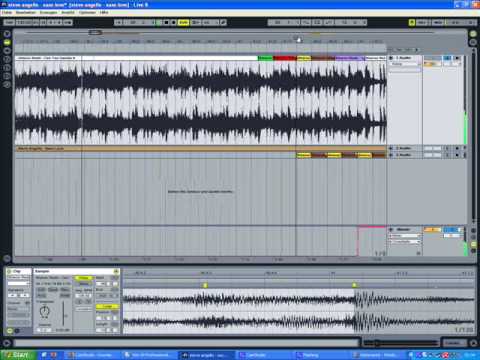Screen dimensions: 480x360
Task: Arm track 3 for recording
Action: click(458, 155)
